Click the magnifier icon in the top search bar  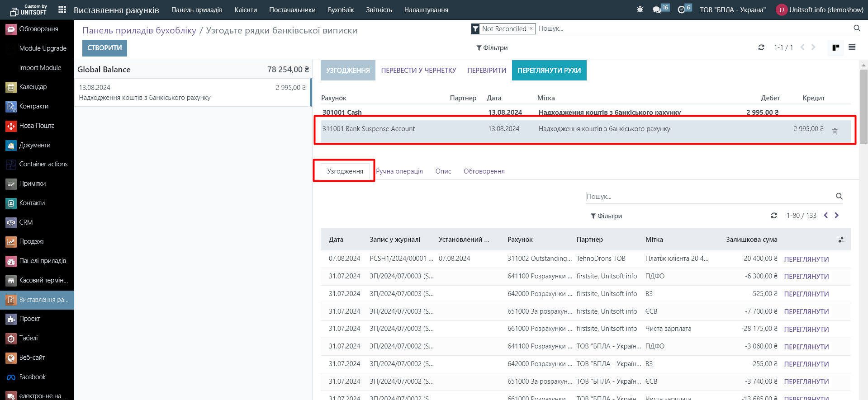(857, 28)
